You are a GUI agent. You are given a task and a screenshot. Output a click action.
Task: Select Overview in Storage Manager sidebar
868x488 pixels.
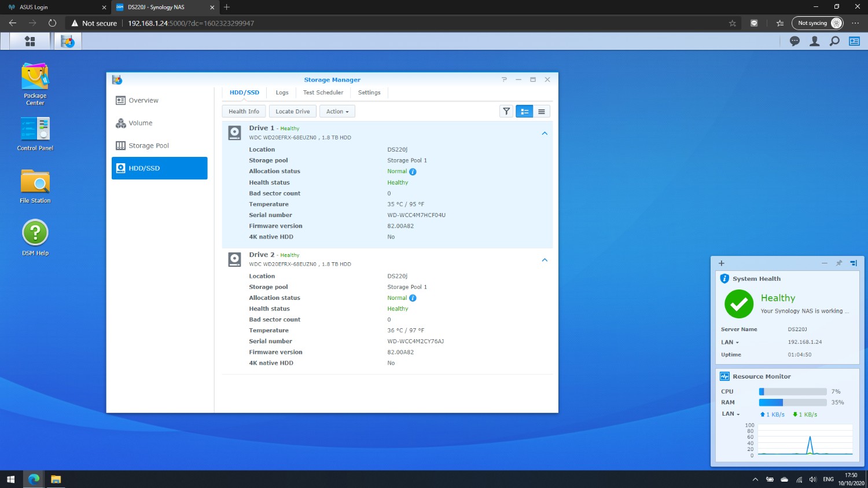pyautogui.click(x=160, y=100)
